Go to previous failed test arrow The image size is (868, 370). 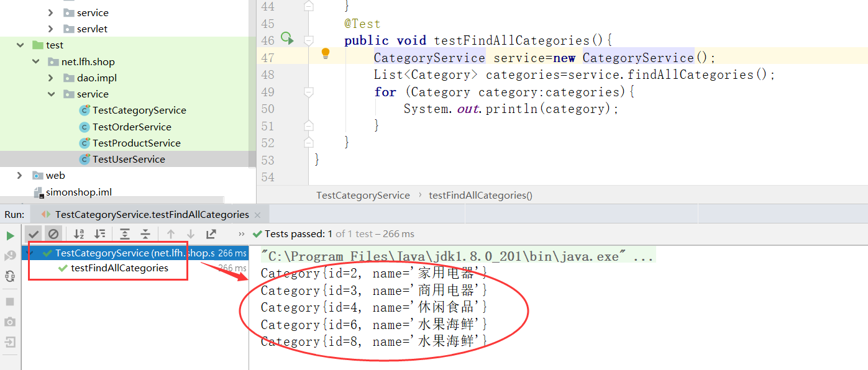tap(171, 234)
